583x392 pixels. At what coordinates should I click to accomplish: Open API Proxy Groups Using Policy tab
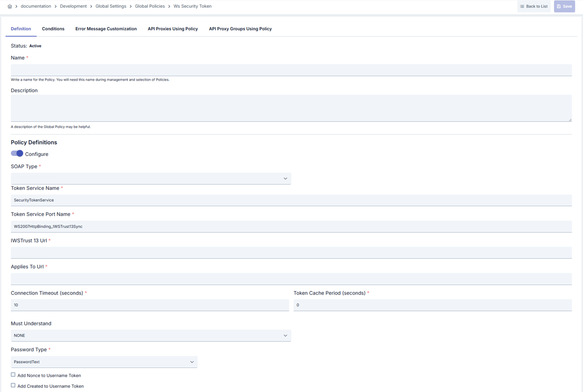tap(240, 29)
